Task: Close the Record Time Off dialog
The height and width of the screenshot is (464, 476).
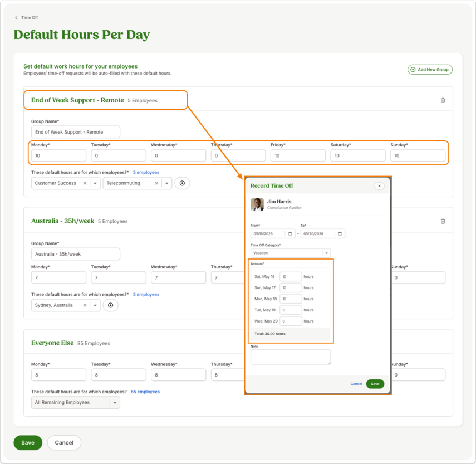Action: 379,186
